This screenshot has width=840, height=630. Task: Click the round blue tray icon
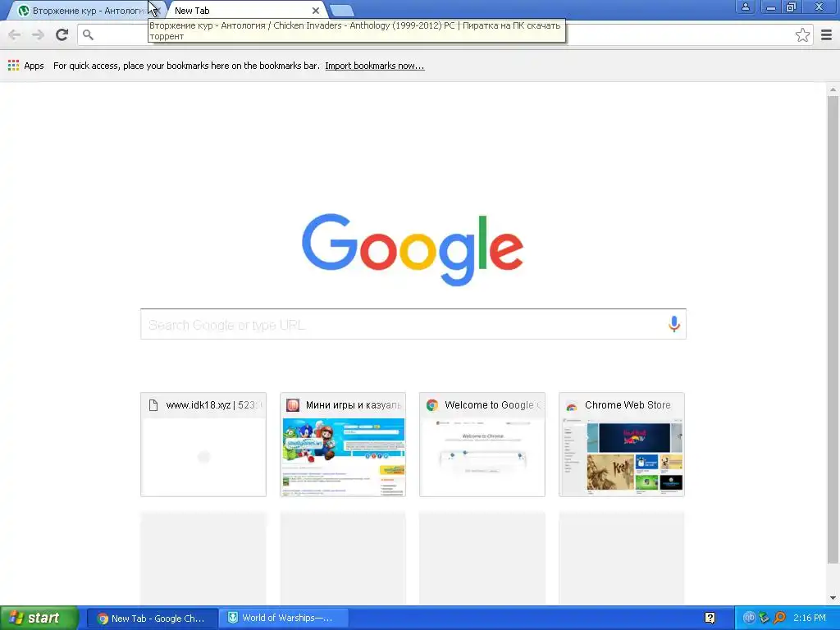click(749, 619)
